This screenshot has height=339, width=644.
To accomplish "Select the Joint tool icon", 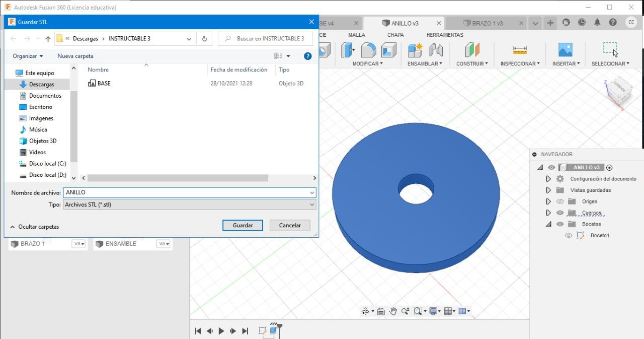I will coord(436,50).
